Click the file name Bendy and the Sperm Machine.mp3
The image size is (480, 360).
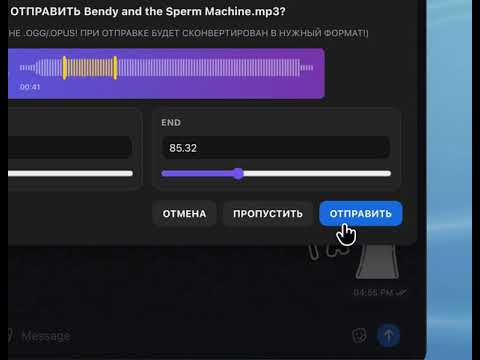[x=185, y=12]
